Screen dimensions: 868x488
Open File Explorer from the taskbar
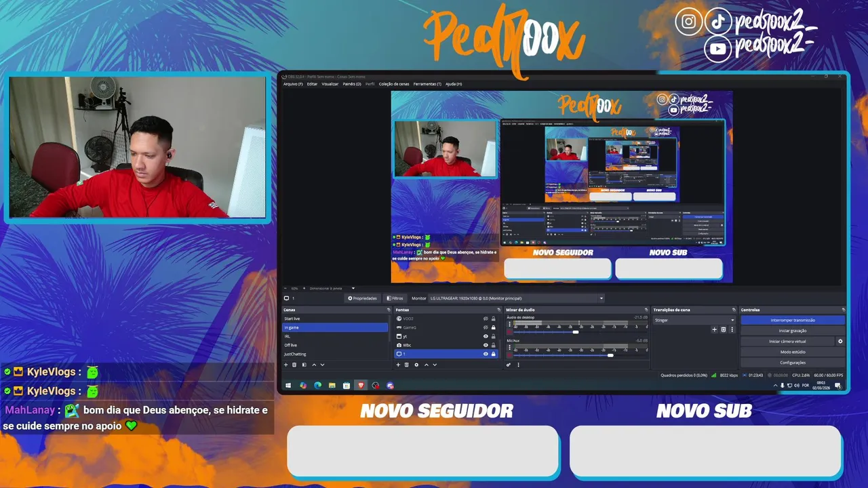pyautogui.click(x=332, y=385)
